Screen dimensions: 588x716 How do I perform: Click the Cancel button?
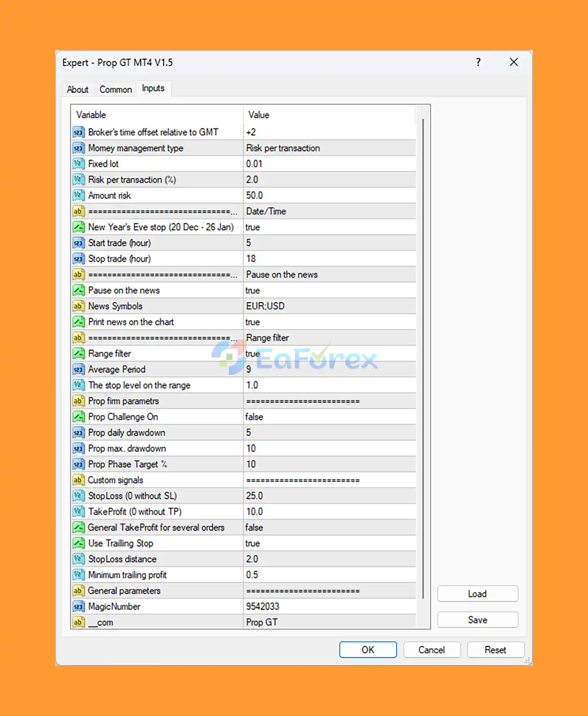click(x=431, y=650)
